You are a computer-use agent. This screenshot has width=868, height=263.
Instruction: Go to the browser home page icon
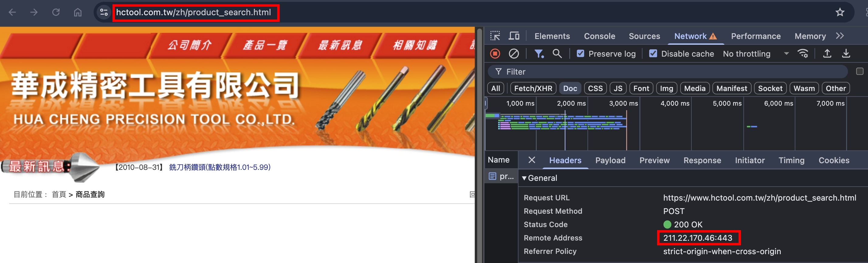78,12
